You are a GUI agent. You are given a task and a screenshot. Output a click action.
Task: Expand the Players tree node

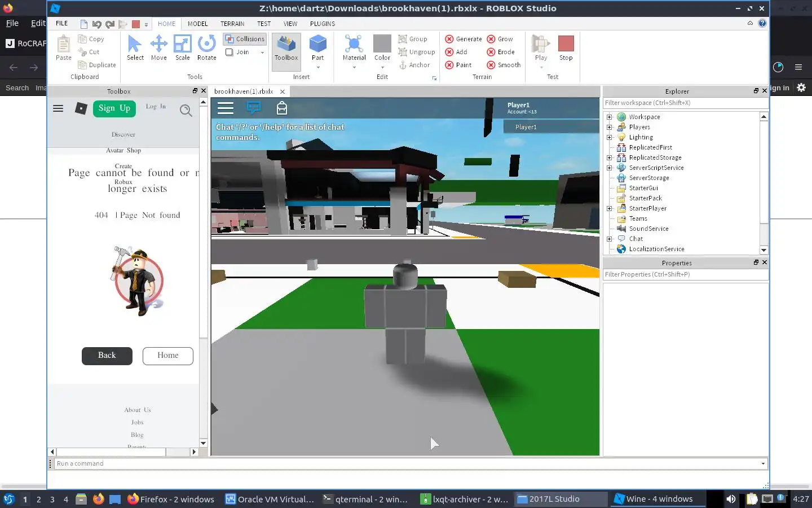pos(609,127)
